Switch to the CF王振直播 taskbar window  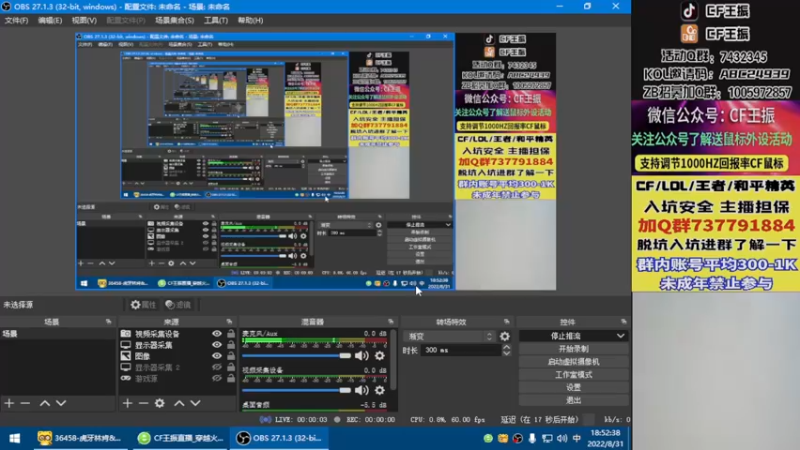[x=181, y=438]
